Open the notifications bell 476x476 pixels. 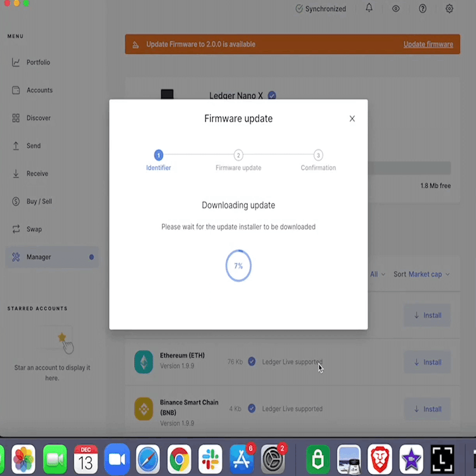(x=369, y=9)
